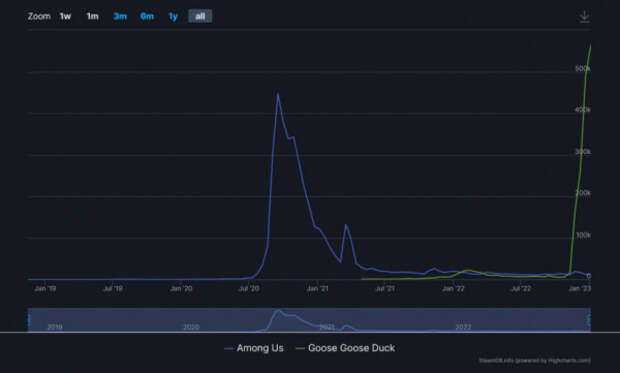The height and width of the screenshot is (373, 620).
Task: Click the Among Us peak point on chart
Action: coord(278,94)
